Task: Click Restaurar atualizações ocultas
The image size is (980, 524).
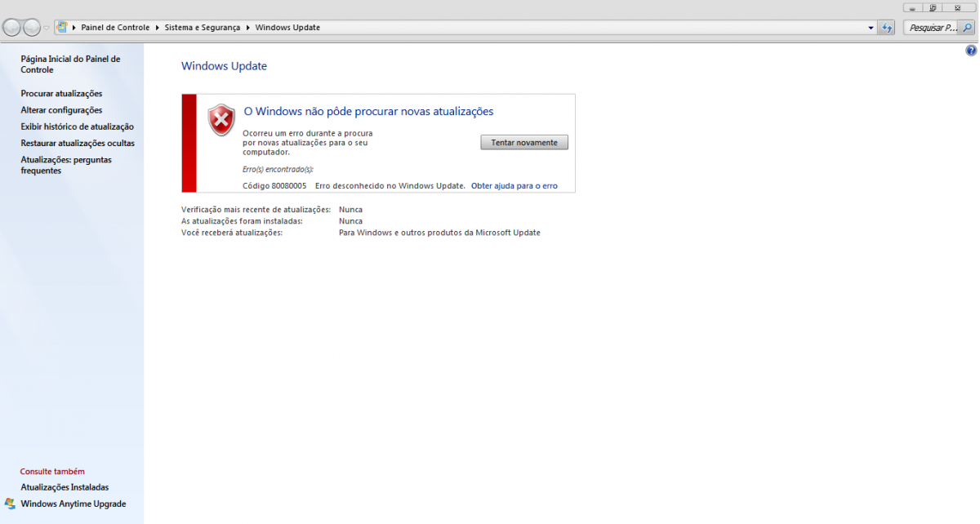Action: [78, 143]
